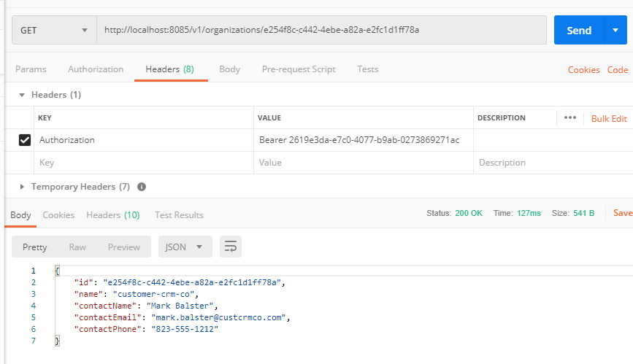This screenshot has width=633, height=364.
Task: Click the 541 B response size
Action: (584, 213)
